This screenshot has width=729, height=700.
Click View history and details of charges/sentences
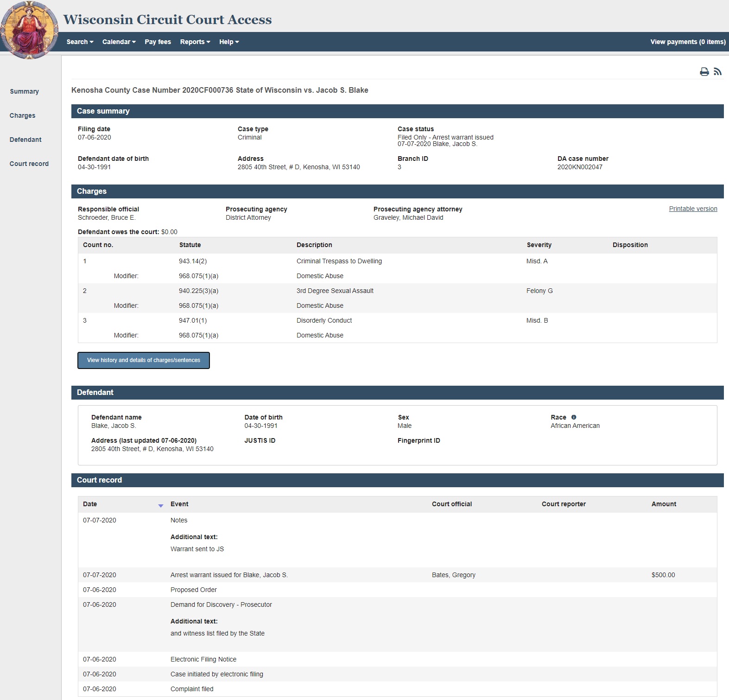tap(144, 360)
